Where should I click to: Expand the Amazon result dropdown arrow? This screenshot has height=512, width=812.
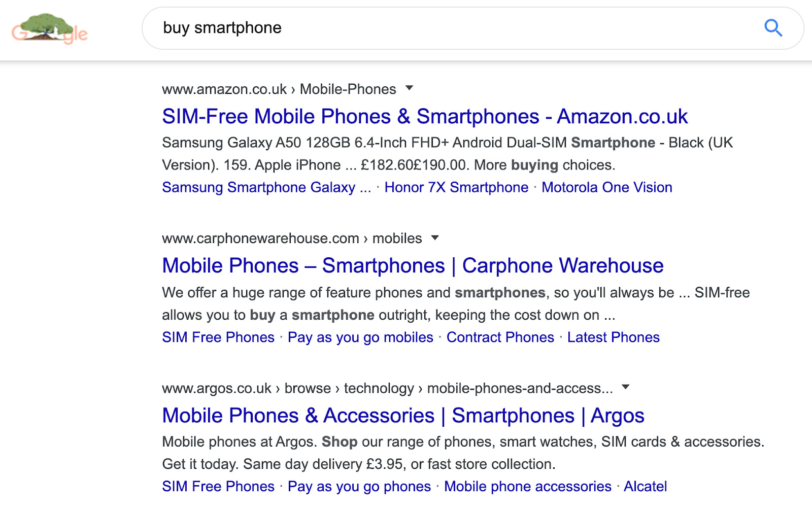coord(410,88)
